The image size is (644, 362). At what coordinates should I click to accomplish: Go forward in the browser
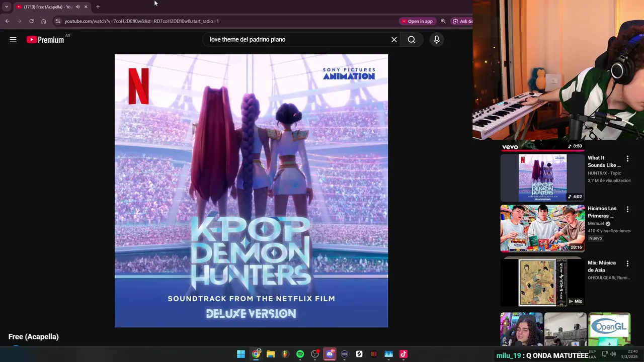click(19, 21)
